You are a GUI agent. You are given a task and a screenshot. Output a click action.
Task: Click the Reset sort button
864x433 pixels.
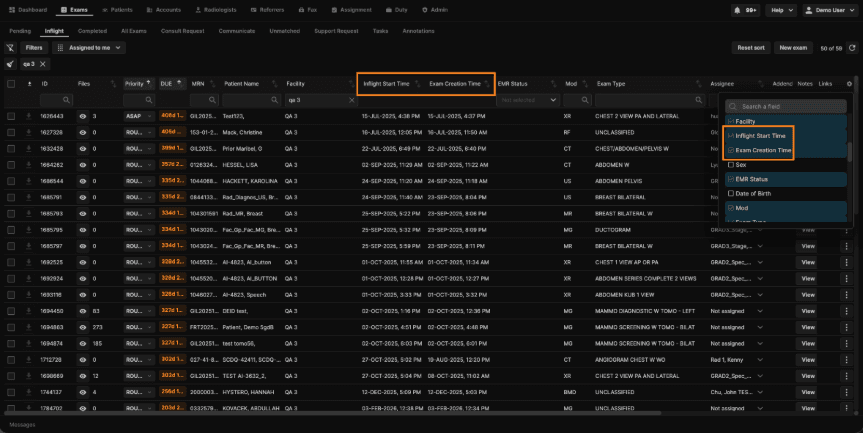(x=750, y=48)
